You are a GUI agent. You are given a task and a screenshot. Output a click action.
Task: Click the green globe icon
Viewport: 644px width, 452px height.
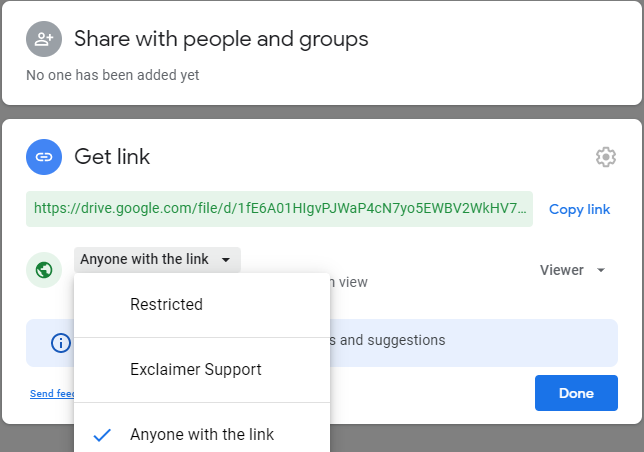tap(44, 270)
